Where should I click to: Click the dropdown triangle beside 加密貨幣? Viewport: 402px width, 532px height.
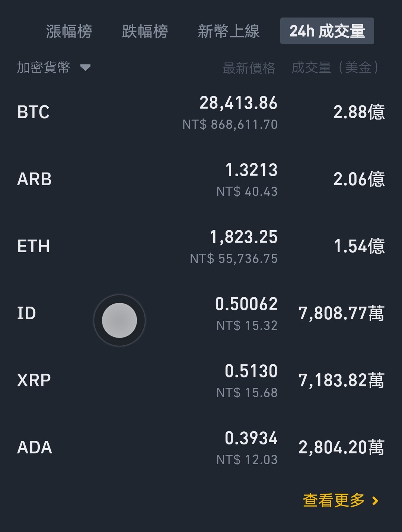click(85, 67)
